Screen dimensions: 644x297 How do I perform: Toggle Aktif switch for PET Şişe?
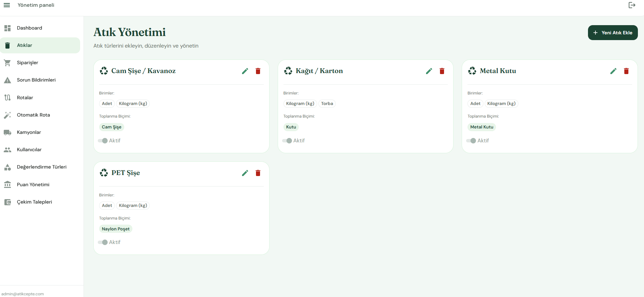[103, 242]
